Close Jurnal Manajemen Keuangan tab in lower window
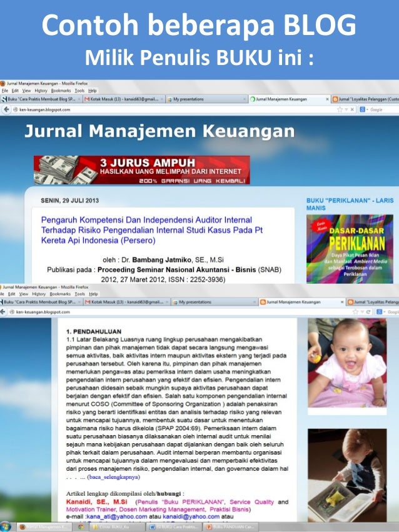 (x=342, y=302)
